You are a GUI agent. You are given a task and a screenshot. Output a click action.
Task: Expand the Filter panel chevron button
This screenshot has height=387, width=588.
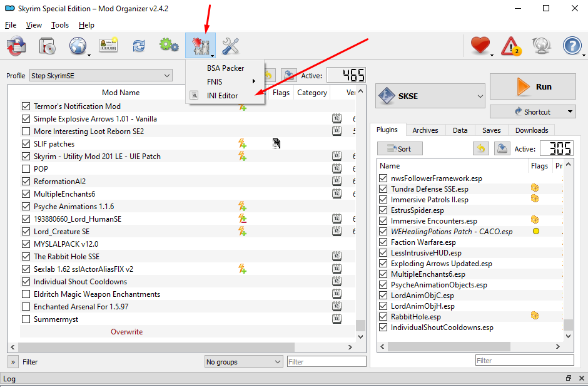click(13, 362)
